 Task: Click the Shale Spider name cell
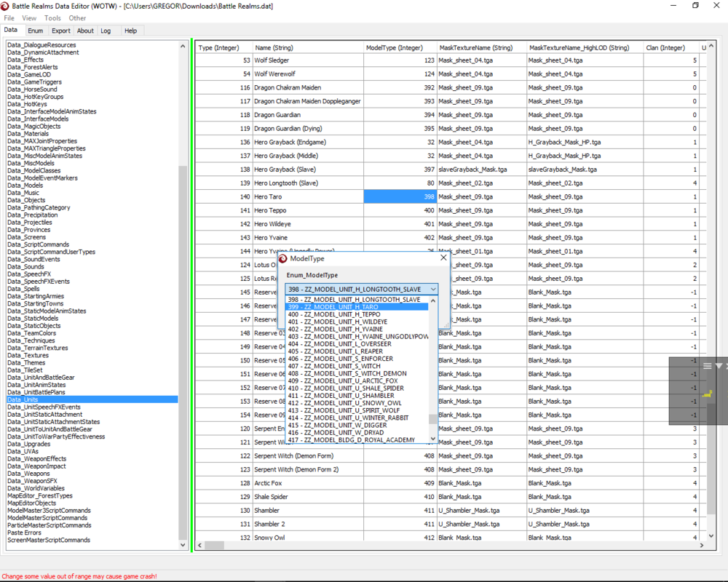click(307, 497)
